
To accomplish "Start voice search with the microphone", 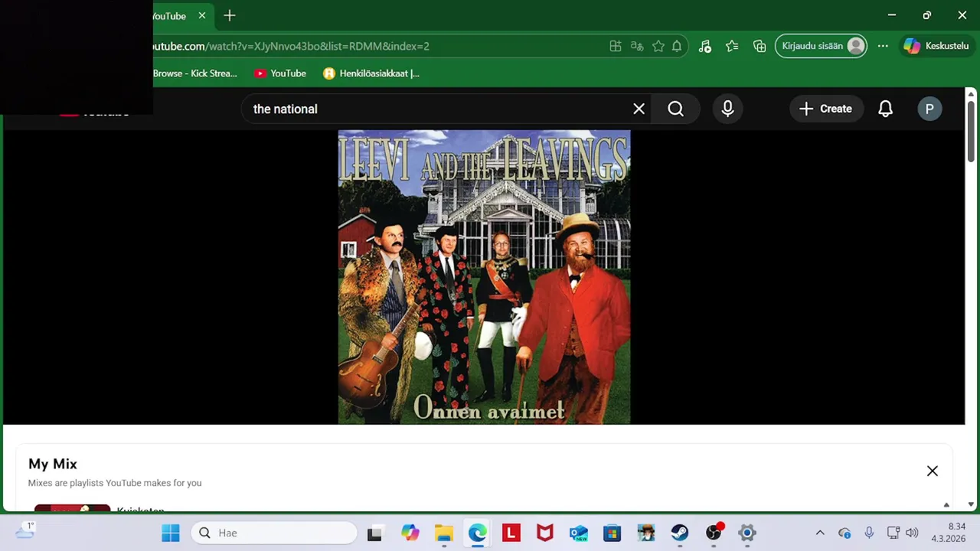I will [727, 109].
